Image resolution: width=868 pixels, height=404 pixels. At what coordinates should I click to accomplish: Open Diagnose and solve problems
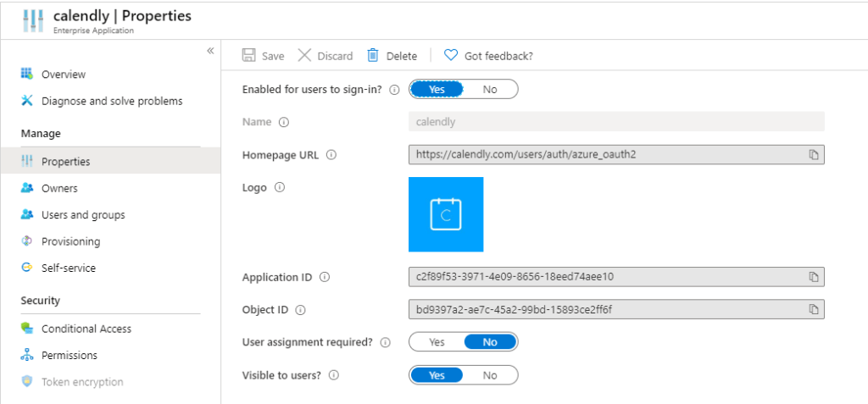click(112, 101)
